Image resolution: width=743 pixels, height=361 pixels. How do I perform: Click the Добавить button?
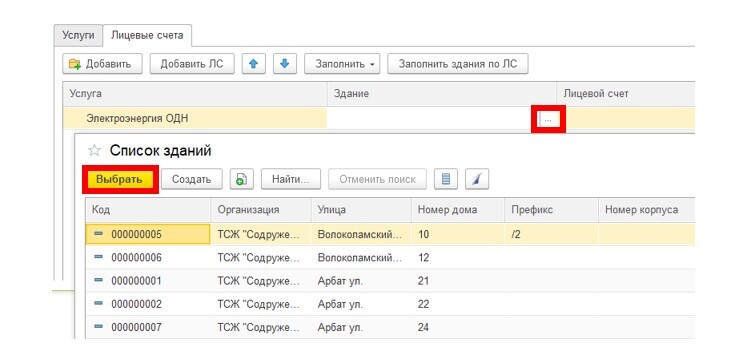(x=102, y=63)
